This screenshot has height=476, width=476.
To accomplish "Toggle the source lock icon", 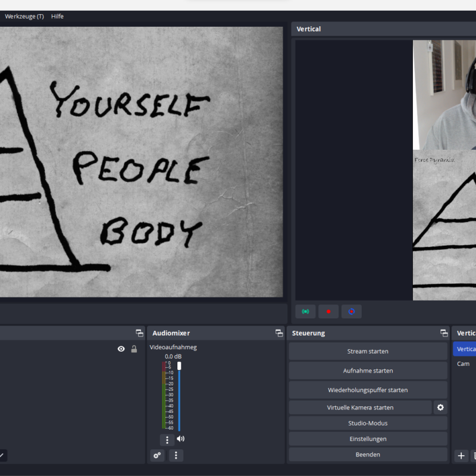I will tap(134, 349).
